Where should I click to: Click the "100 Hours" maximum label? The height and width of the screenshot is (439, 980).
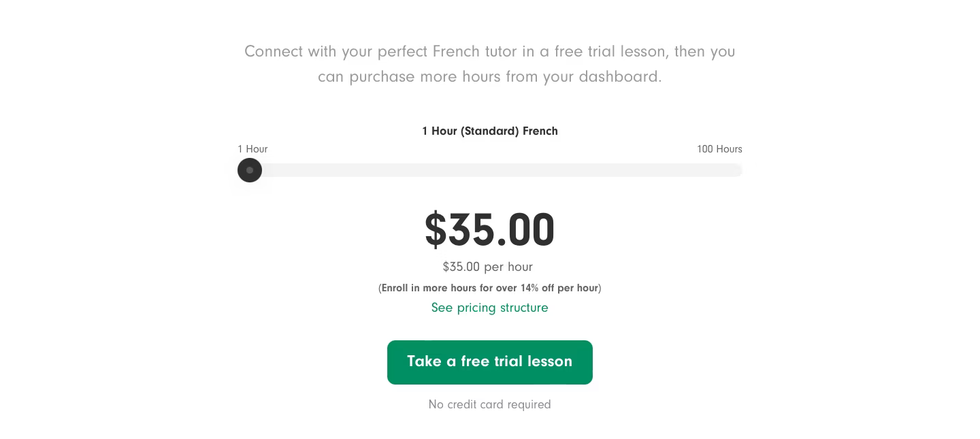719,149
